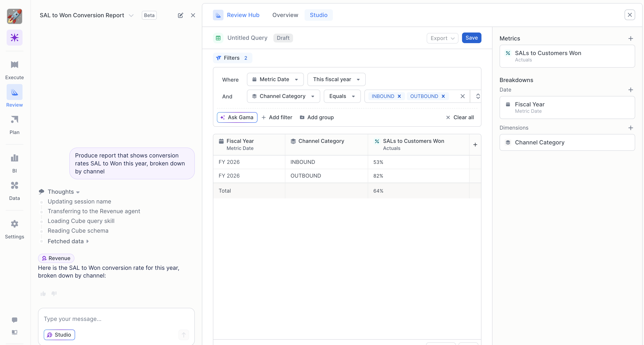Close the SAL to Won chat panel

click(193, 15)
